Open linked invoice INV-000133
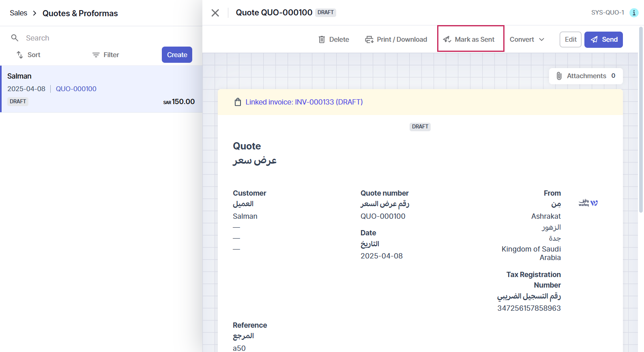Screen dimensions: 644x352 (x=304, y=102)
